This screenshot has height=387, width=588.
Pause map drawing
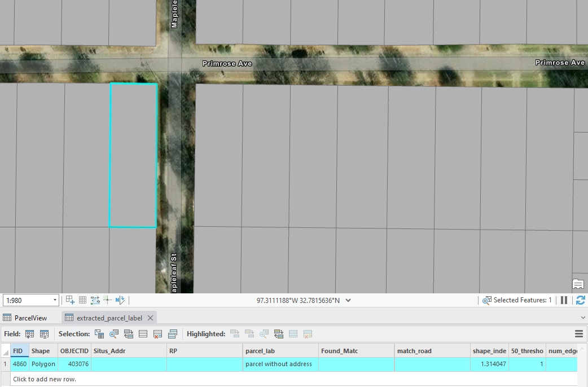pyautogui.click(x=564, y=300)
